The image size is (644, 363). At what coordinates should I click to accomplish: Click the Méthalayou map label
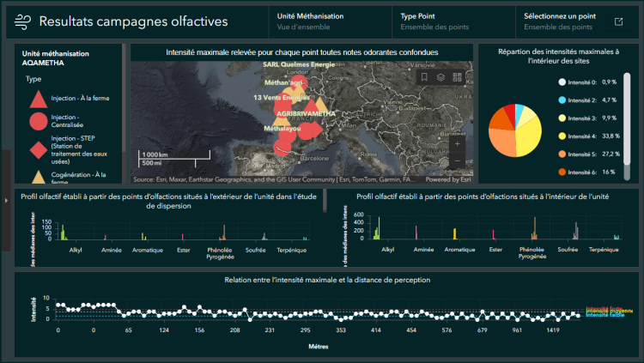click(x=283, y=129)
